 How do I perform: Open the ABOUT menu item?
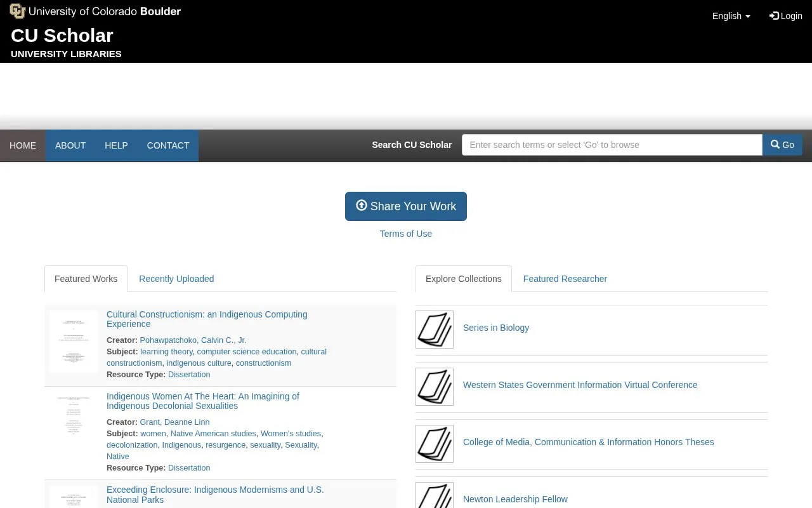point(70,145)
